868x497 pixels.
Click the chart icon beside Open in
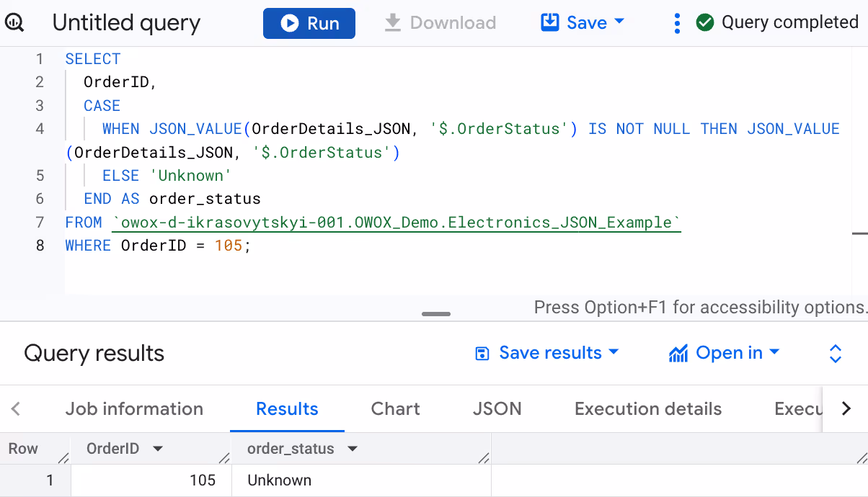click(x=678, y=354)
